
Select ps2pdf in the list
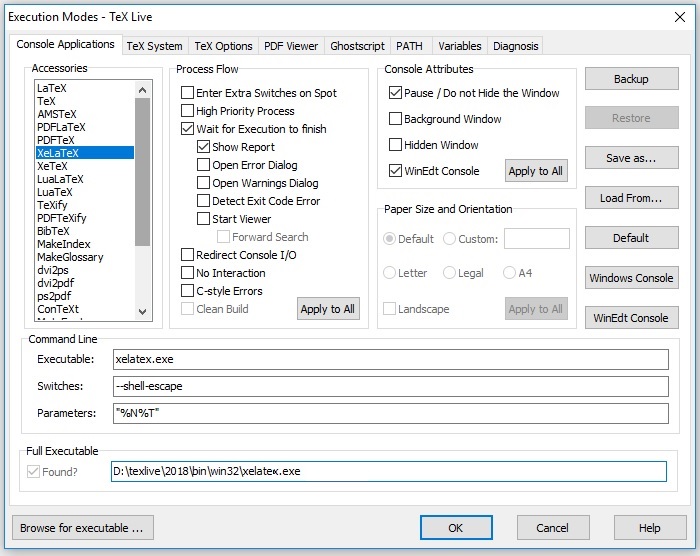point(85,296)
